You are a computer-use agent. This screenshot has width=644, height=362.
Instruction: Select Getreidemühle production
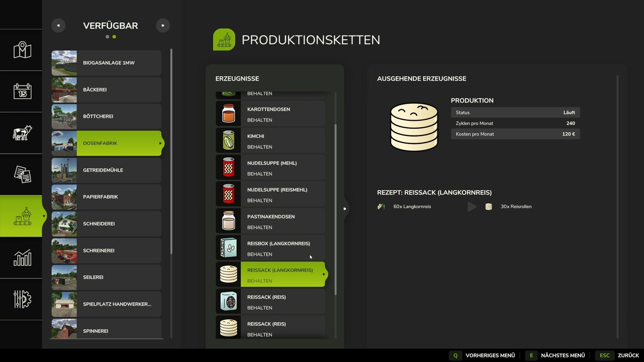tap(106, 170)
